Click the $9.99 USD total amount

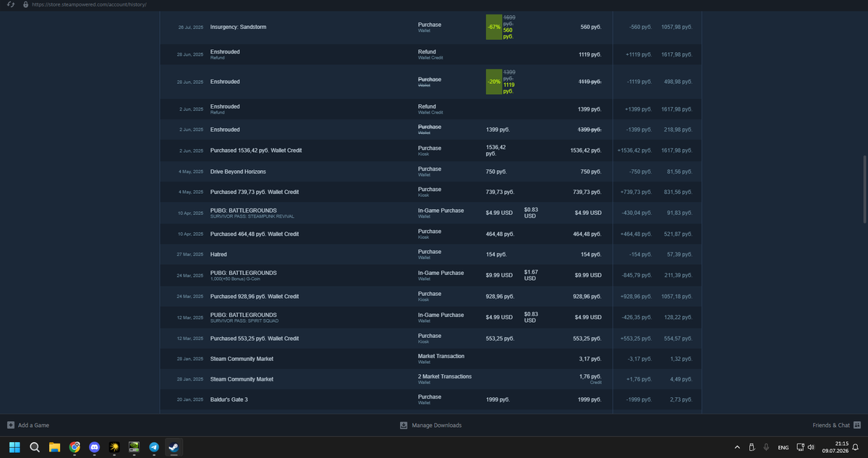[x=588, y=276]
